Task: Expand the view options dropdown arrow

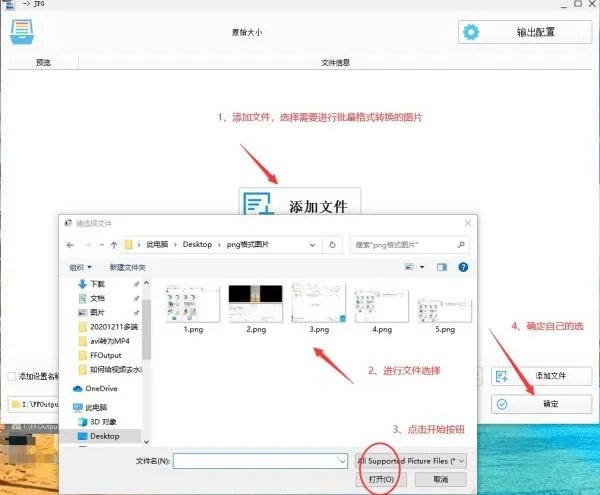Action: [x=422, y=267]
